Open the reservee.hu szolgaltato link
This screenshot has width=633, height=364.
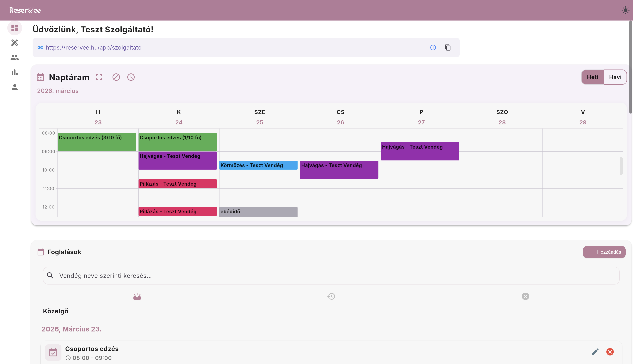click(x=93, y=48)
